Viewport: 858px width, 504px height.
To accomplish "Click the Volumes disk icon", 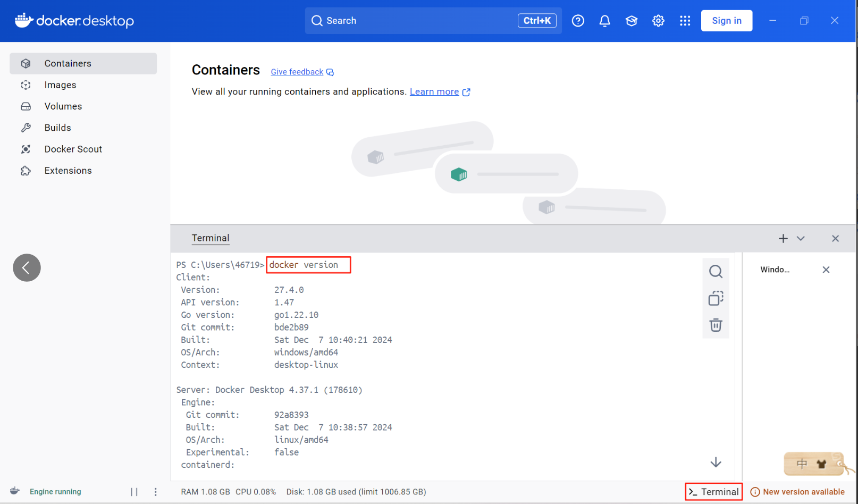I will point(26,106).
